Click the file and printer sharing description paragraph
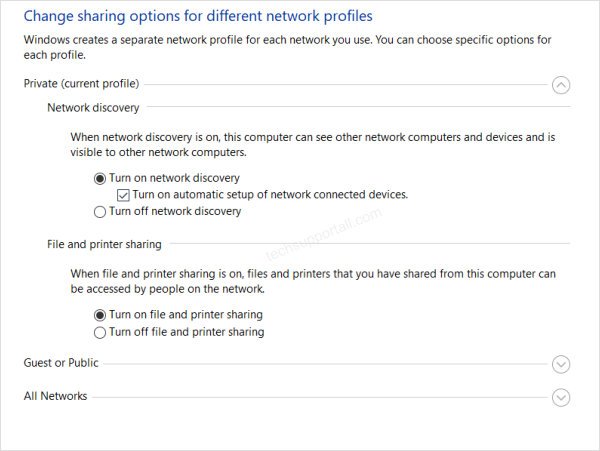The height and width of the screenshot is (451, 600). pyautogui.click(x=313, y=281)
